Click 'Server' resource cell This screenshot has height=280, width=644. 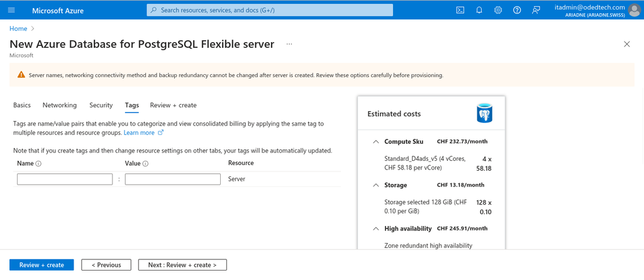pos(236,179)
